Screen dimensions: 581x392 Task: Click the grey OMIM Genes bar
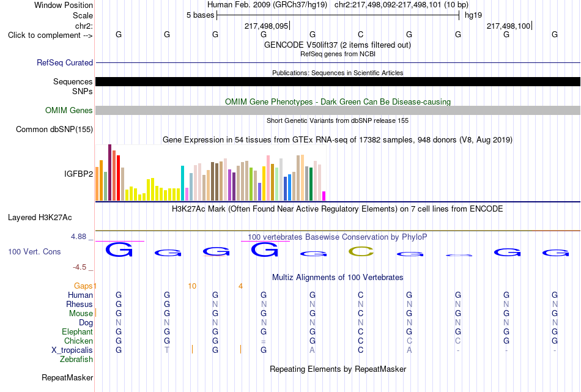tap(338, 110)
